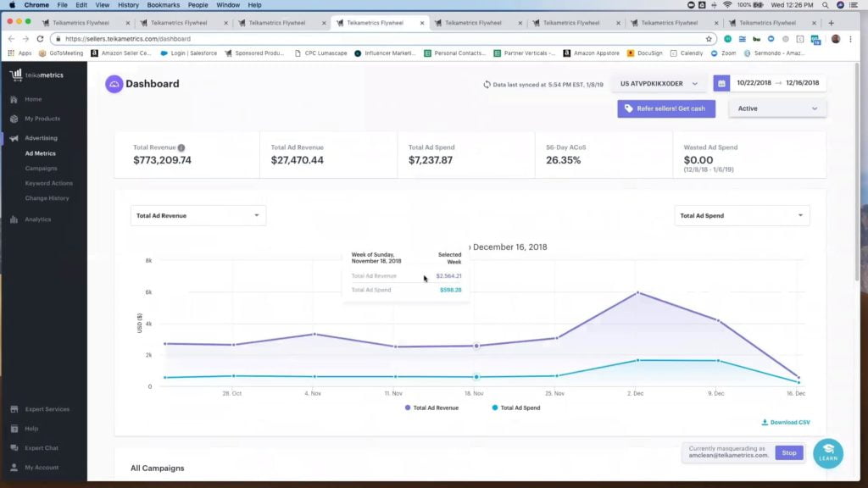Download CSV of chart data
868x488 pixels.
point(786,423)
